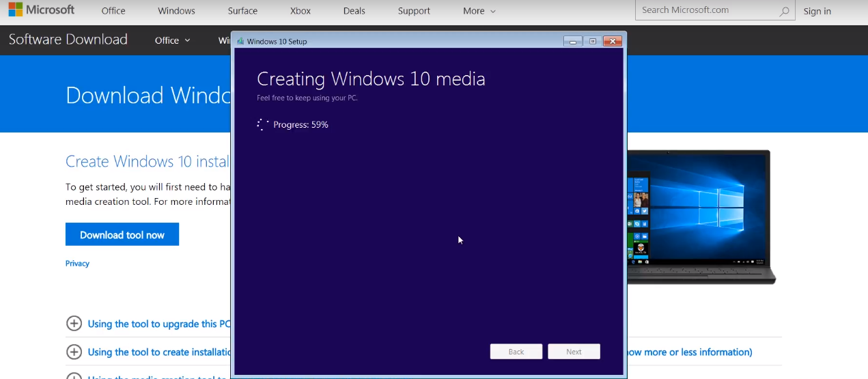Open the More dropdown in the Microsoft nav

479,11
